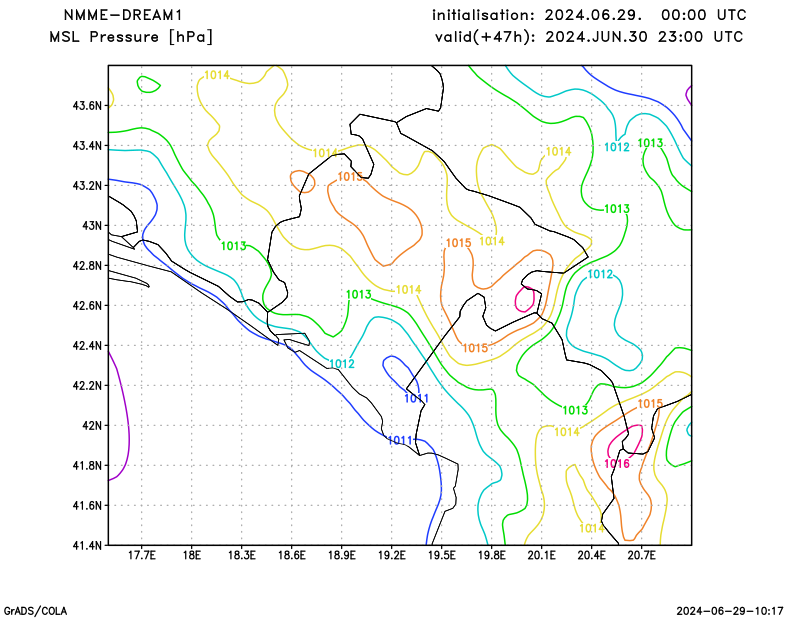This screenshot has height=618, width=800.
Task: Choose the 42.2N latitude label
Action: [87, 385]
